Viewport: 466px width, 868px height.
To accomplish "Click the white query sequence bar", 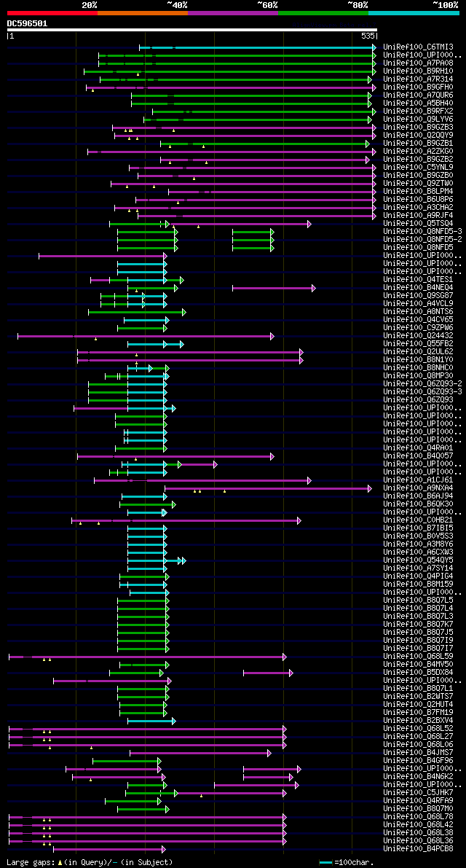I will pyautogui.click(x=191, y=30).
